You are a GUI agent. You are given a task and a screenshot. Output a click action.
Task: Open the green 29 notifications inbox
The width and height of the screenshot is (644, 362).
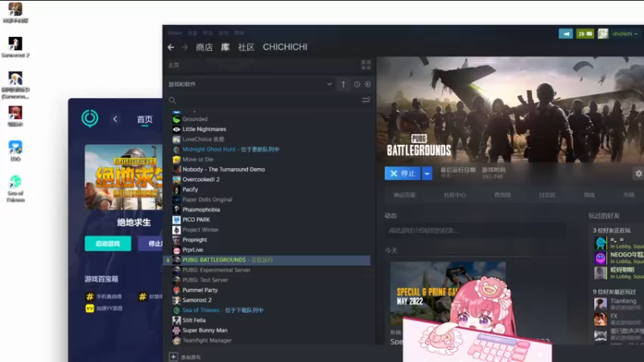tap(585, 34)
